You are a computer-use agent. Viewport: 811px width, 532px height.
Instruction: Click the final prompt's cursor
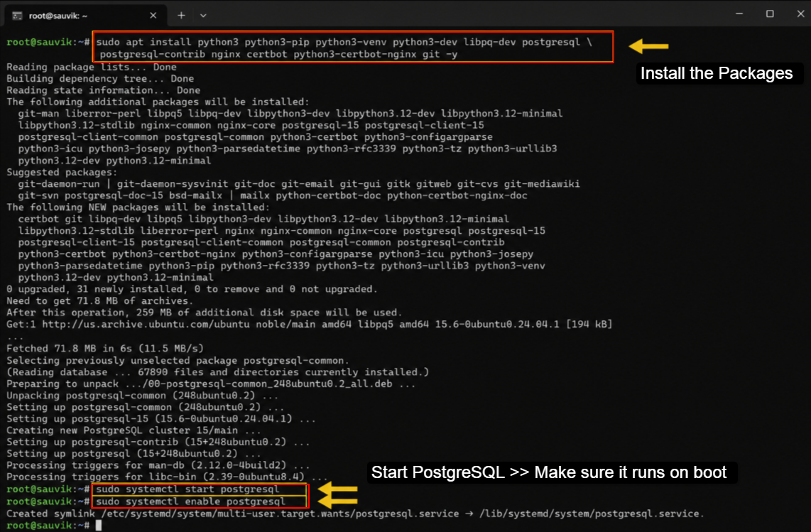point(99,526)
